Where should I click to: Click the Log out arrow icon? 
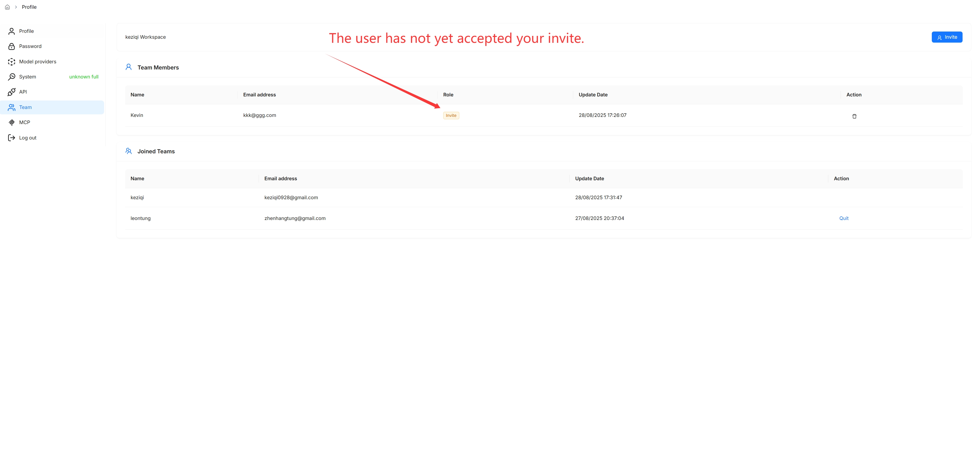(x=12, y=138)
